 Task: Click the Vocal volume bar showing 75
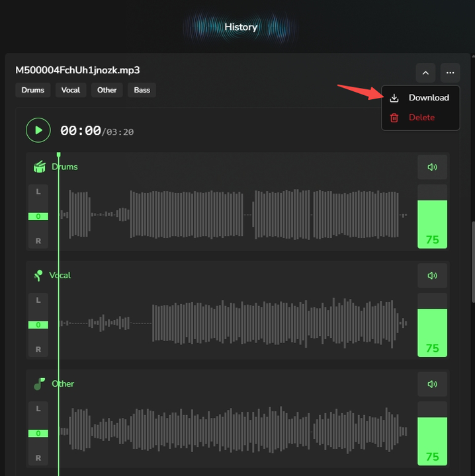432,325
